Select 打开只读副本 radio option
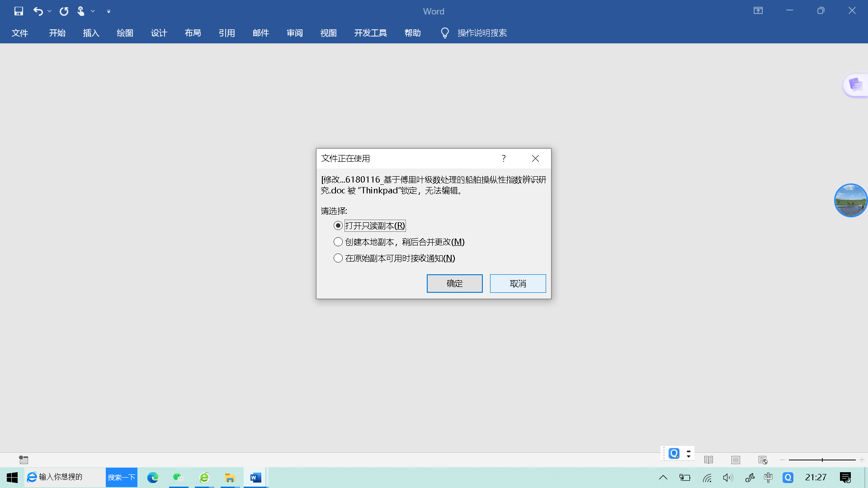Screen dimensions: 868x488 click(x=338, y=225)
